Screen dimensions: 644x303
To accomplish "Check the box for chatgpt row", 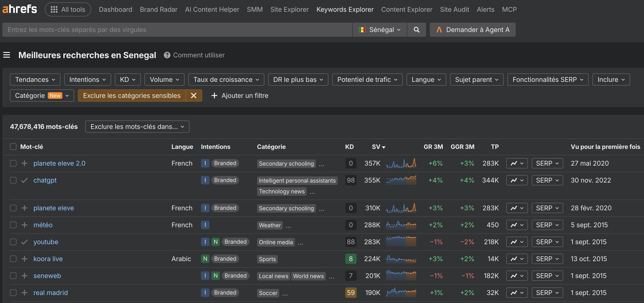I will 13,180.
